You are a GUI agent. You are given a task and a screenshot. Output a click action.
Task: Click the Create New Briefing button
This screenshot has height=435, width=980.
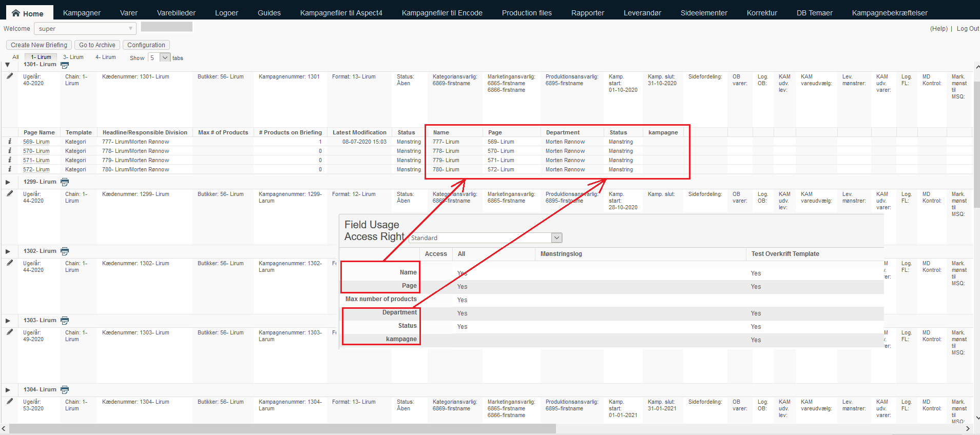39,45
